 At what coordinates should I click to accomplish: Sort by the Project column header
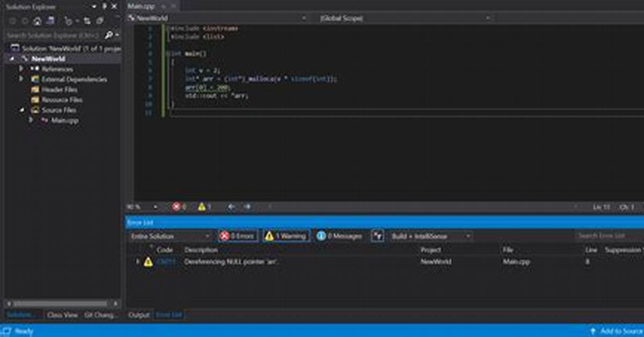click(431, 250)
